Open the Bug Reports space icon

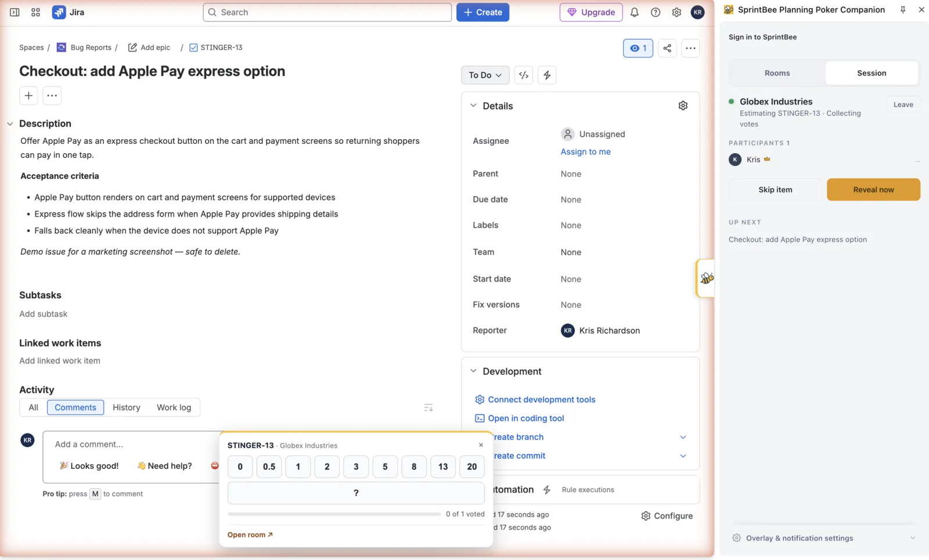click(61, 48)
